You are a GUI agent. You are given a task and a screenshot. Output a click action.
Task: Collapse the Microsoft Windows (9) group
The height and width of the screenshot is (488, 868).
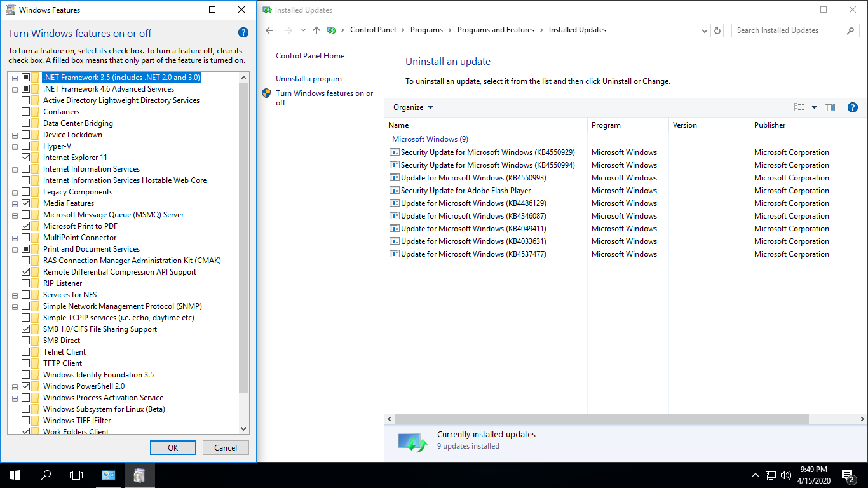point(430,139)
